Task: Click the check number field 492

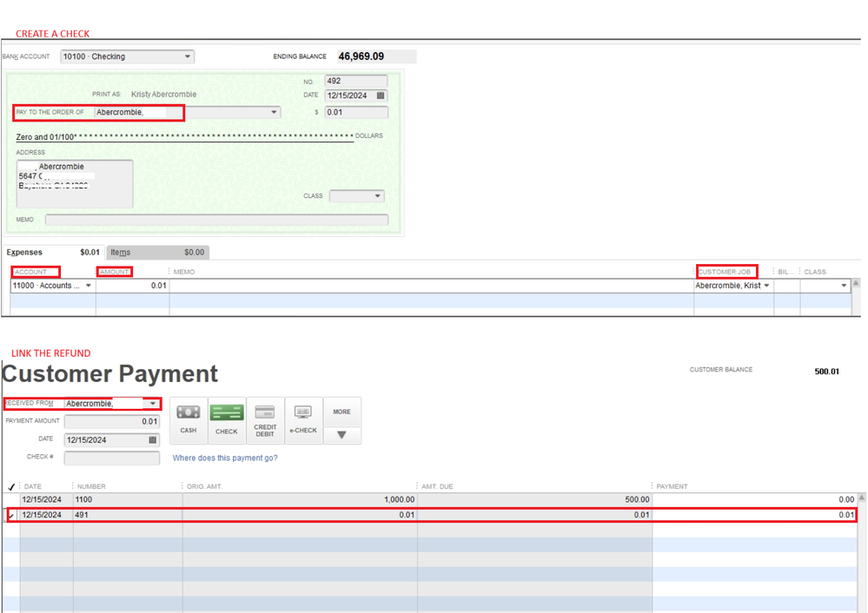Action: [356, 81]
